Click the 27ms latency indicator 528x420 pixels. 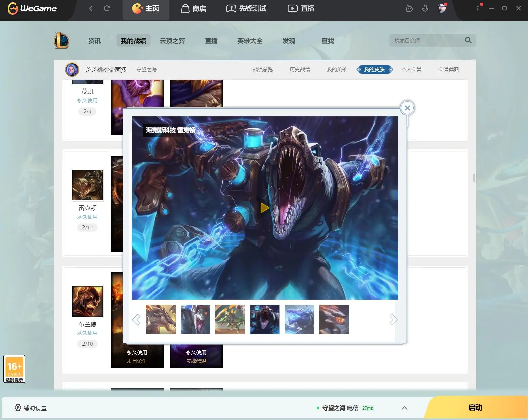point(367,408)
